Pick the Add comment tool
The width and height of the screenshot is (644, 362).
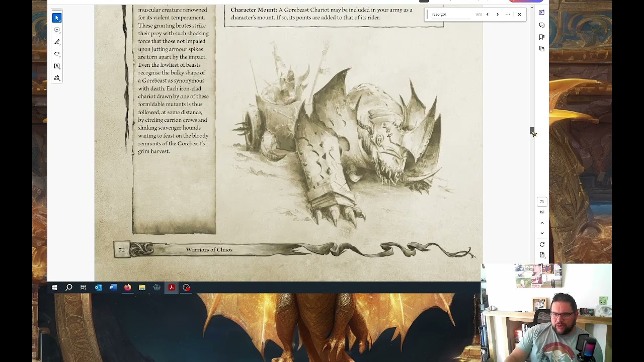(57, 30)
